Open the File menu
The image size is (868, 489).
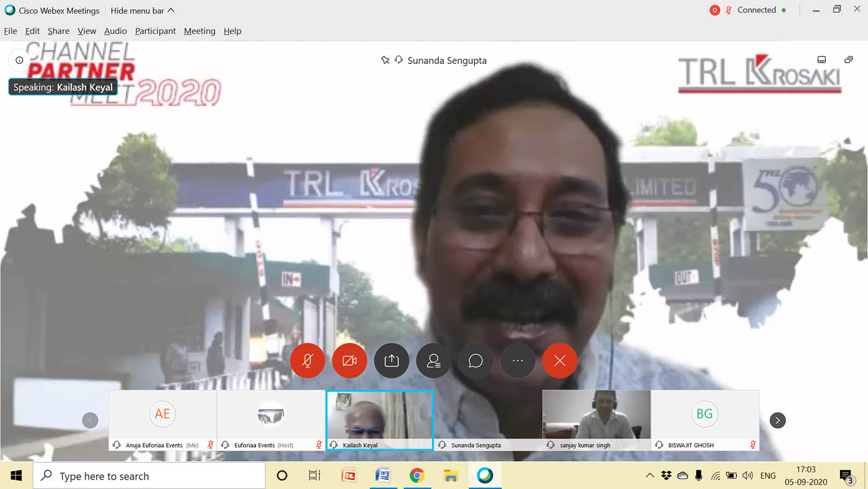coord(11,31)
